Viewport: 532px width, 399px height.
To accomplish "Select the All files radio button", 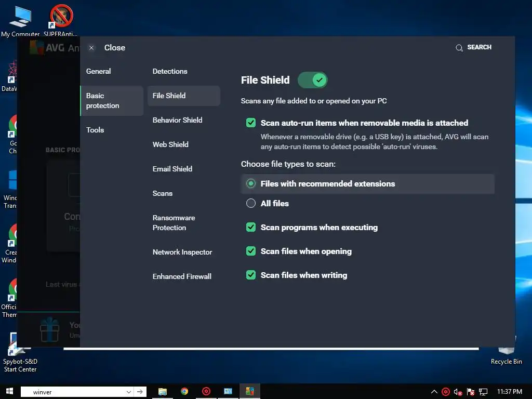I will pyautogui.click(x=251, y=203).
